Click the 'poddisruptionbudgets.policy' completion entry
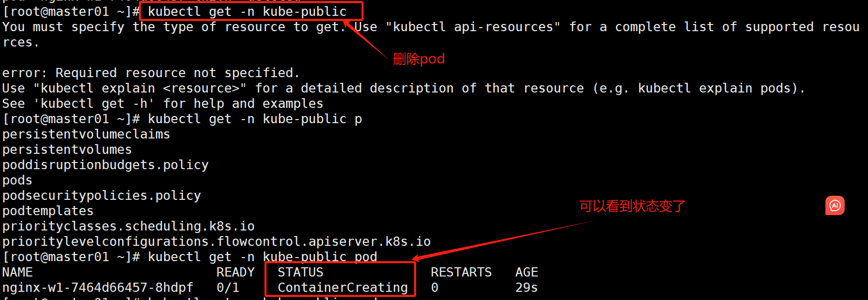The image size is (868, 300). pos(105,165)
